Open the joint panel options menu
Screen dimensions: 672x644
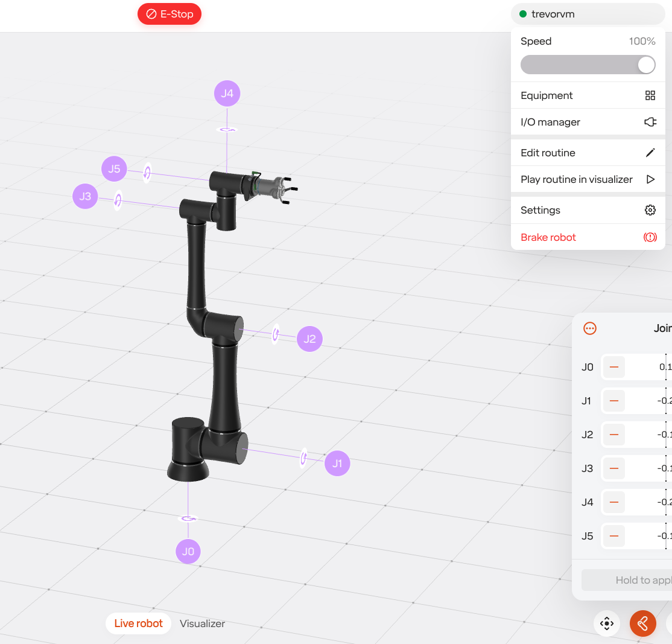click(590, 328)
